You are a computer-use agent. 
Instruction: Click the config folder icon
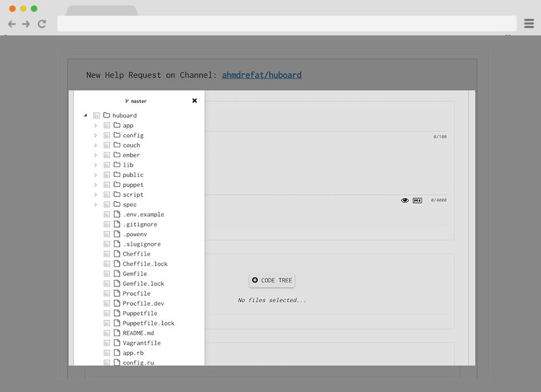[x=117, y=135]
